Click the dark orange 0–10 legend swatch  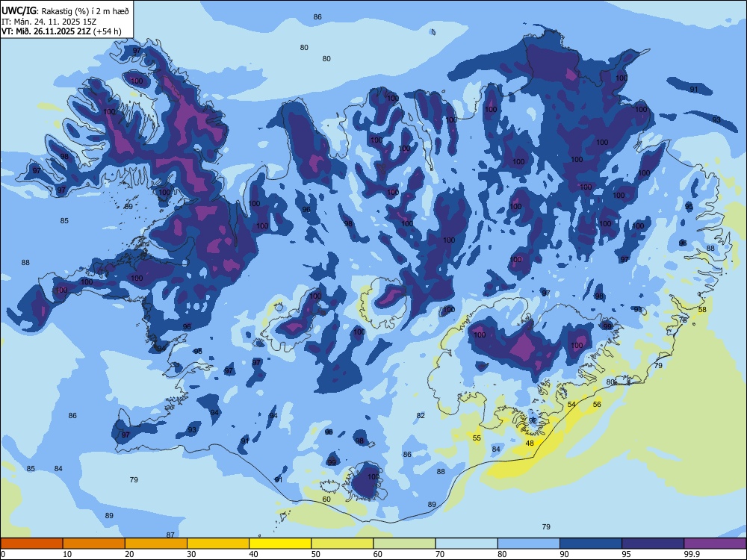31,544
